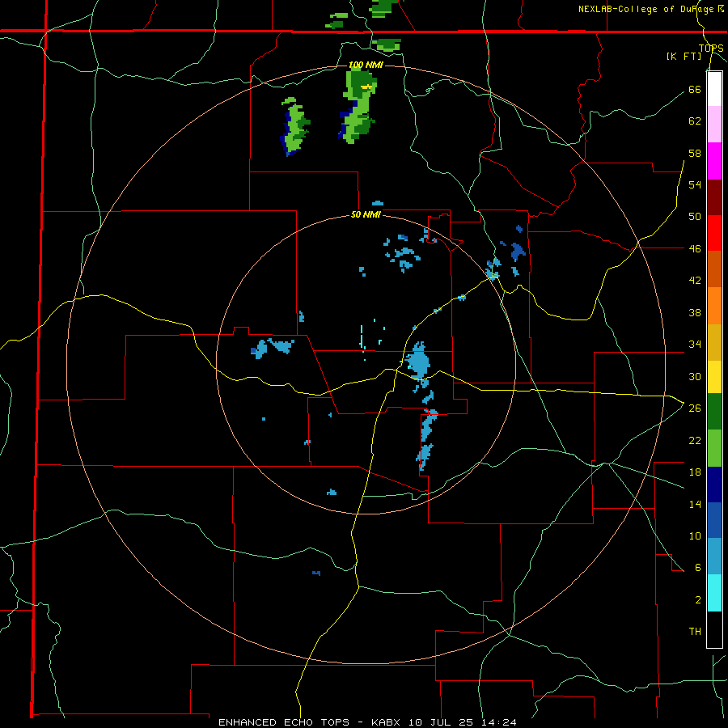This screenshot has width=728, height=728.
Task: Pick the magenta legend color band
Action: click(714, 161)
